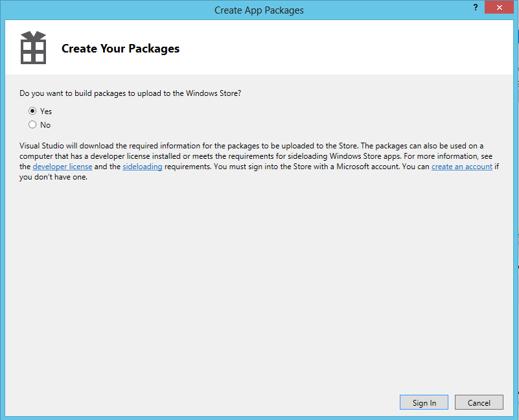
Task: Click the 'you don't have one.' text line
Action: tap(53, 177)
